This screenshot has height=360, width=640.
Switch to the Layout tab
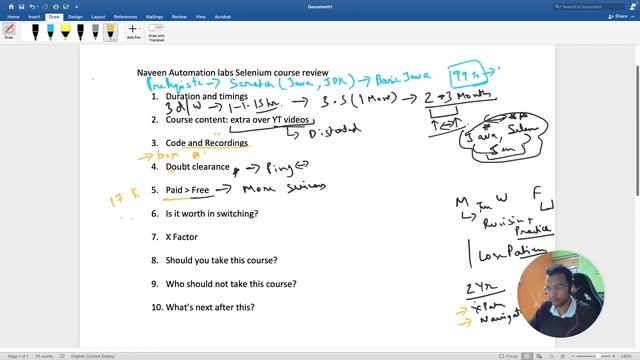point(98,17)
